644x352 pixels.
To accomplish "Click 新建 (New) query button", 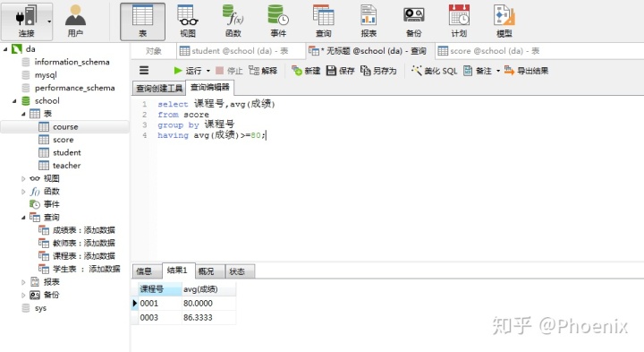I will coord(306,71).
